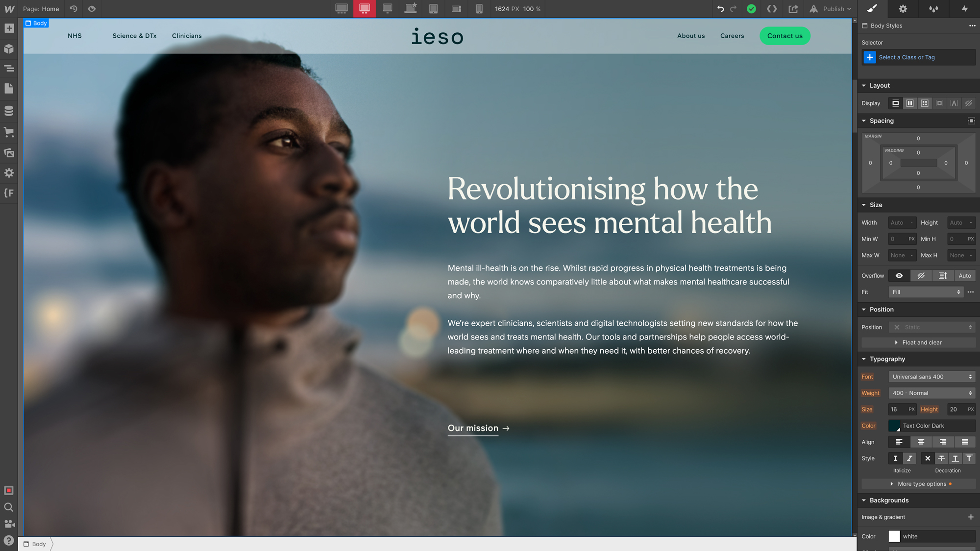
Task: Open the Pages panel
Action: click(8, 88)
